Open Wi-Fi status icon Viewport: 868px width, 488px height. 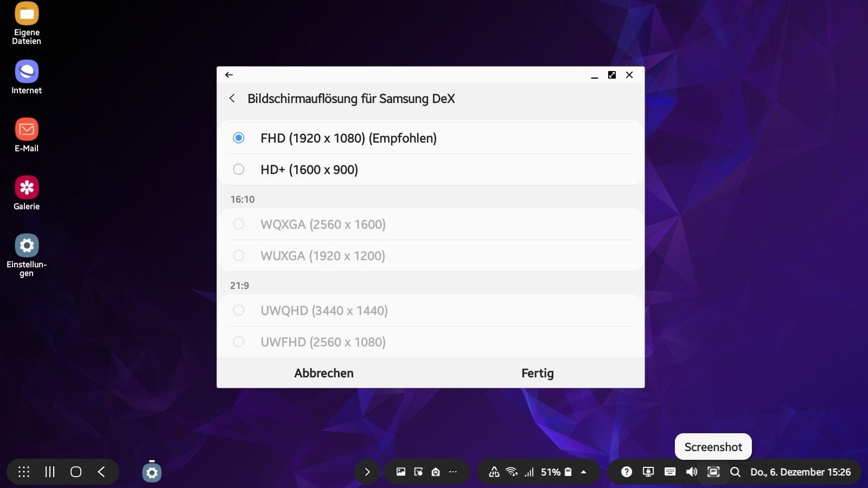pos(512,472)
